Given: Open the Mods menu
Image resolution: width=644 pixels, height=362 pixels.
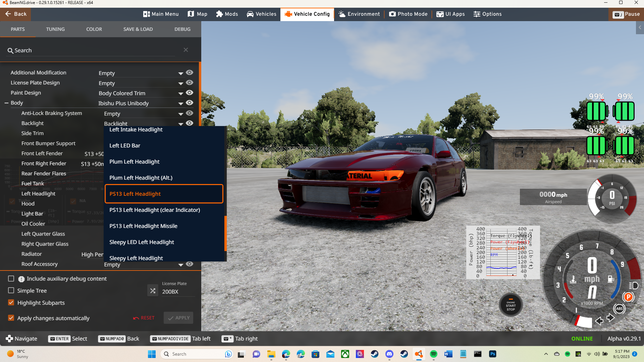Looking at the screenshot, I should pyautogui.click(x=227, y=14).
